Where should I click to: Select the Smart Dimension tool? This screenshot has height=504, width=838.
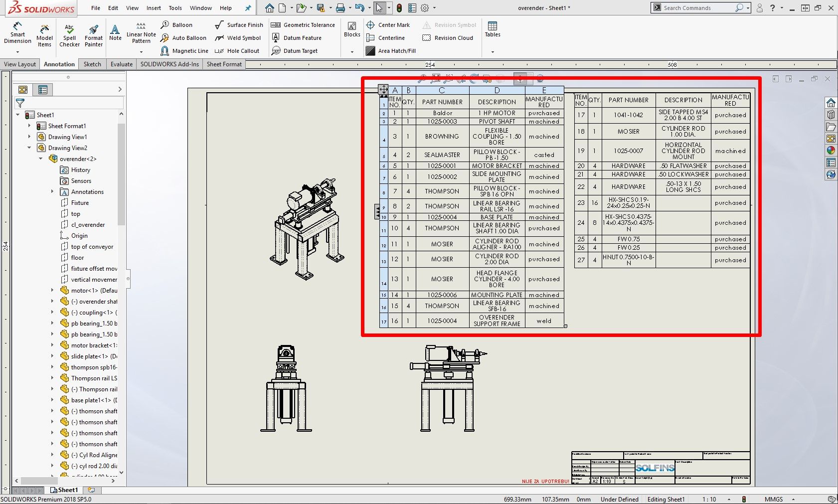coord(17,33)
